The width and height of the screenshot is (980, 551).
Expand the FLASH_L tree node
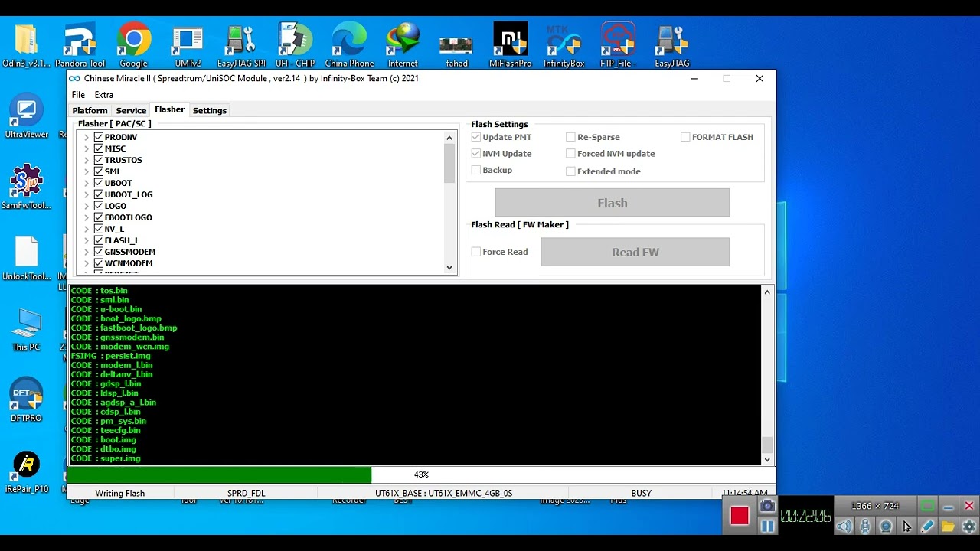point(87,240)
